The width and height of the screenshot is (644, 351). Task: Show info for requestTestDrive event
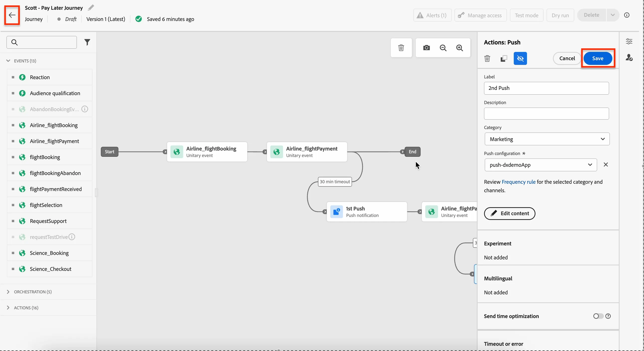[x=72, y=237]
